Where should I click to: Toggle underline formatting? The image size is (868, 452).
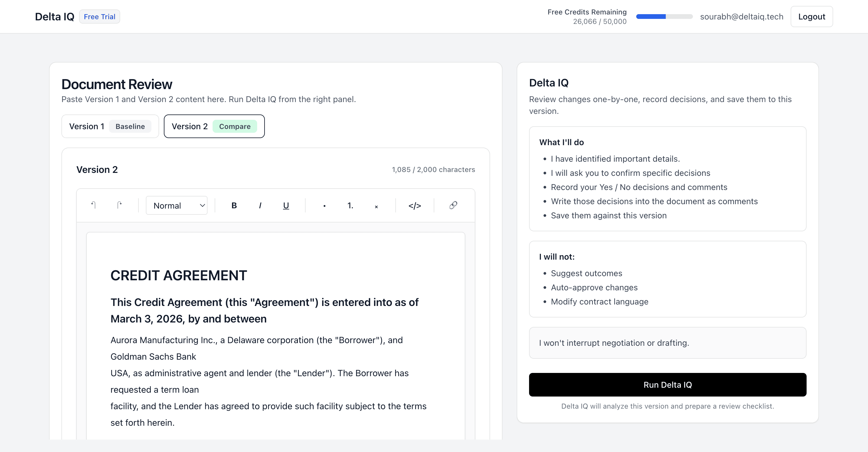tap(286, 205)
